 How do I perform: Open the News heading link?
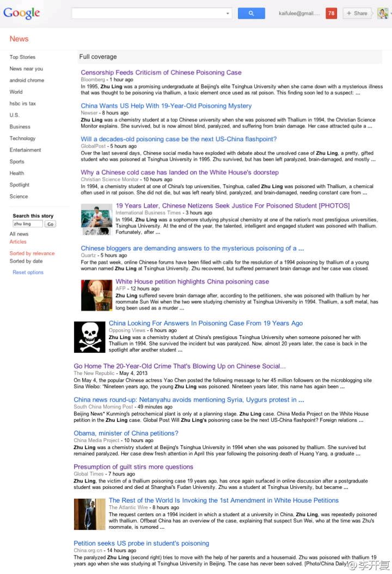19,39
